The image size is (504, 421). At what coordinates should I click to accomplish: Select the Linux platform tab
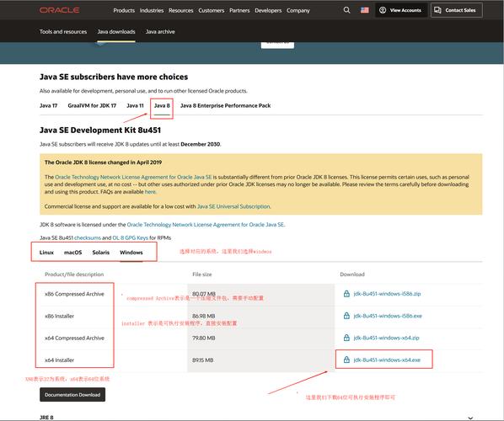pyautogui.click(x=46, y=252)
